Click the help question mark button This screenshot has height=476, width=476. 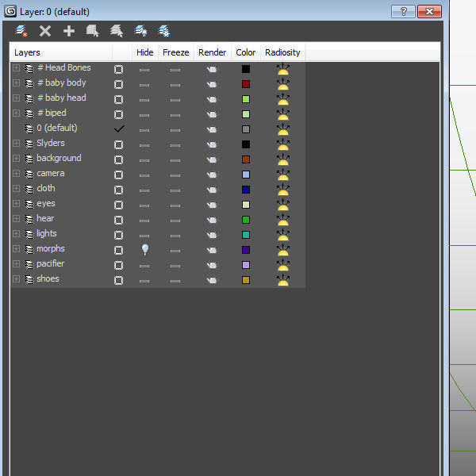coord(403,12)
